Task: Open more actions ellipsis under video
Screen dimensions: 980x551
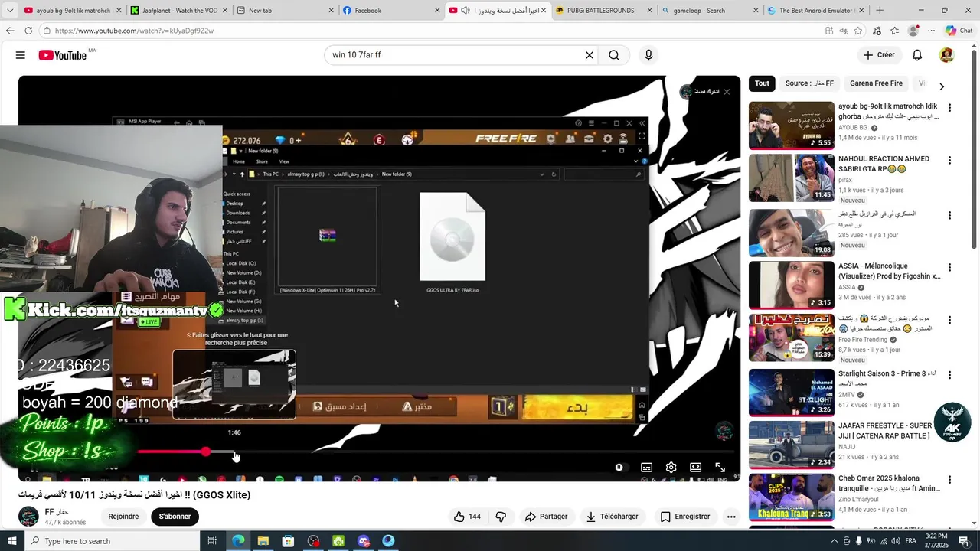Action: coord(731,517)
